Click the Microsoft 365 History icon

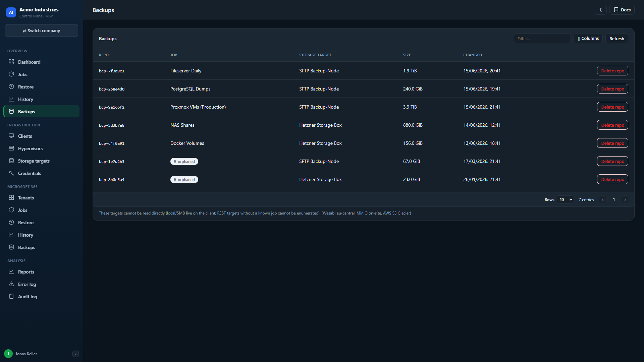[x=11, y=235]
